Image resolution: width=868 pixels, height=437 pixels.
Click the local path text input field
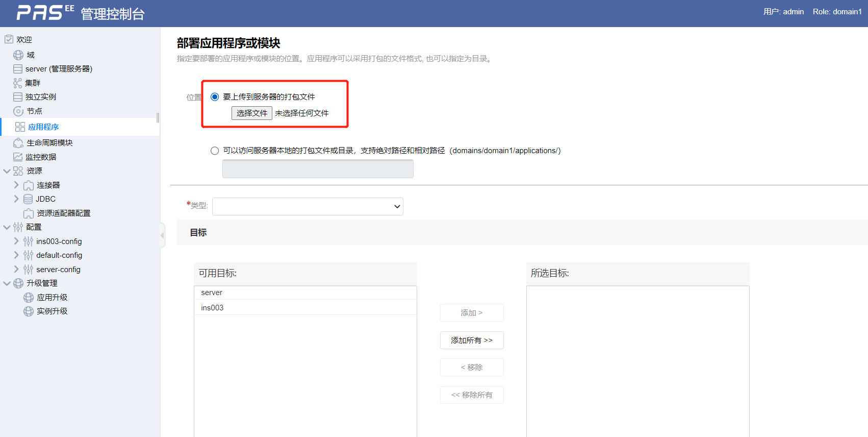pyautogui.click(x=318, y=169)
